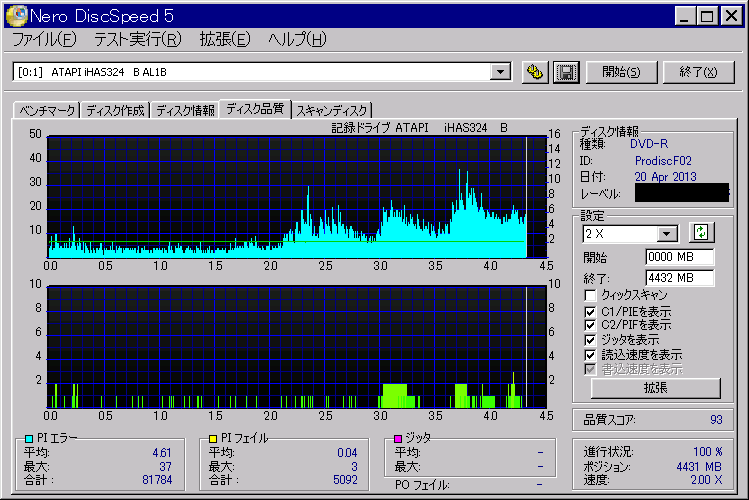Image resolution: width=749 pixels, height=500 pixels.
Task: Click the DVD-R disc type text
Action: pos(649,144)
